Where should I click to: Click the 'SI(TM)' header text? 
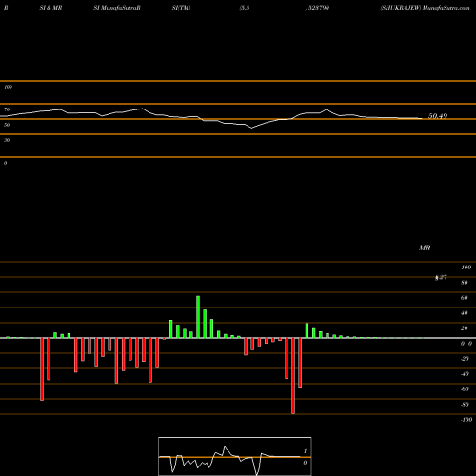(181, 8)
